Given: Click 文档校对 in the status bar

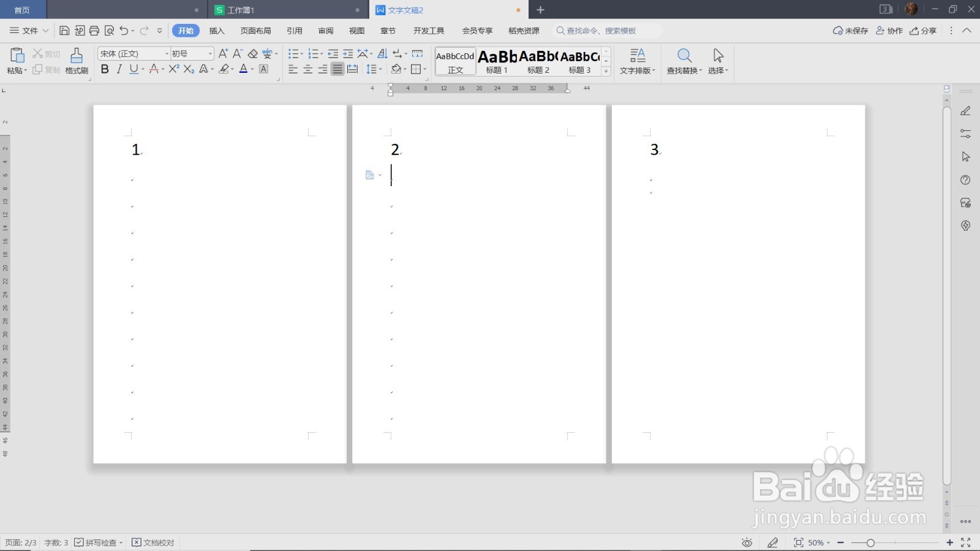Looking at the screenshot, I should [x=153, y=542].
